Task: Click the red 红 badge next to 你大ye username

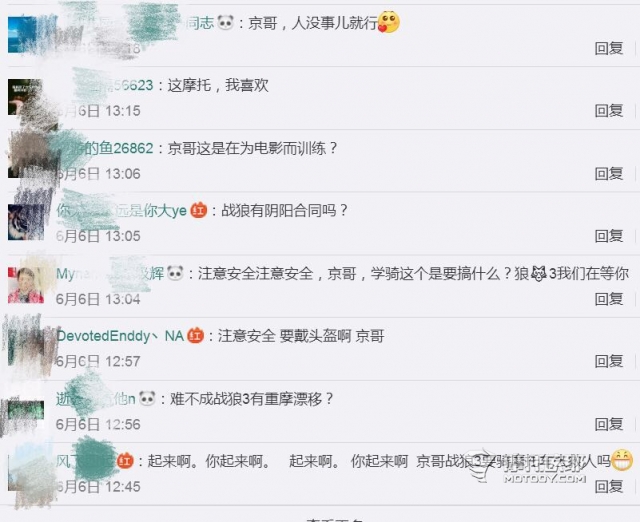Action: pyautogui.click(x=199, y=211)
